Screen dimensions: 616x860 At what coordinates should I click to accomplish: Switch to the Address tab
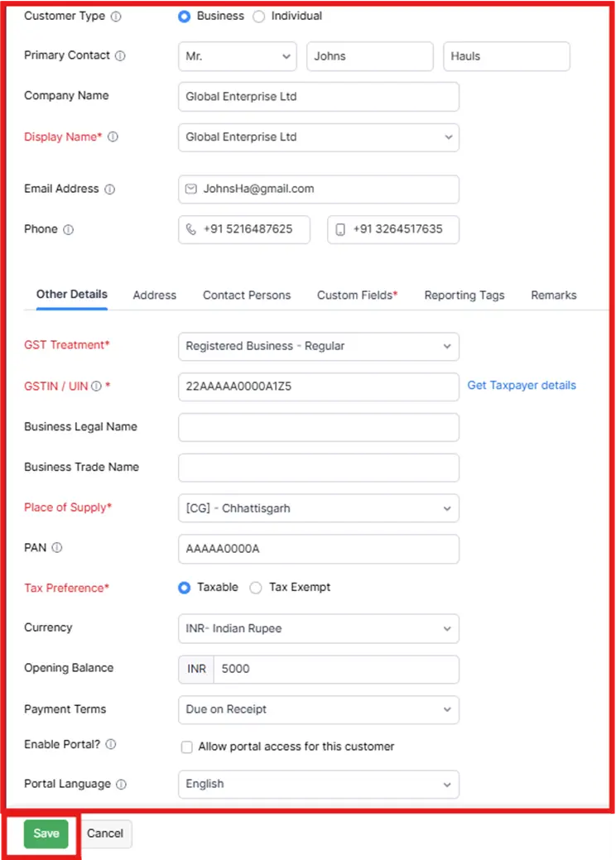pyautogui.click(x=155, y=295)
